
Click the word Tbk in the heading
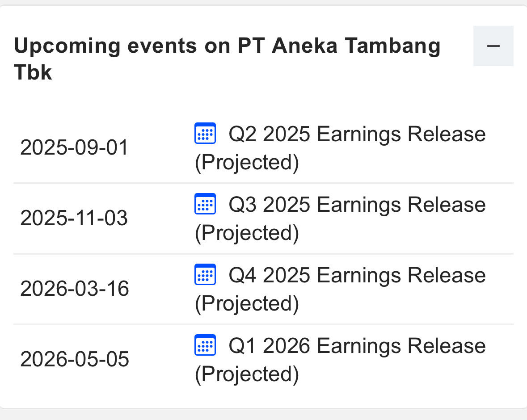point(33,72)
